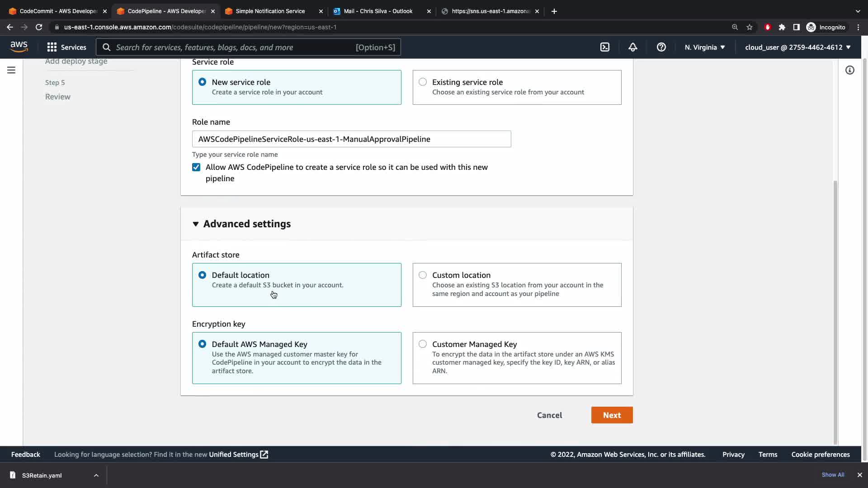Switch to Simple Notification Service tab
The height and width of the screenshot is (488, 868).
point(270,11)
